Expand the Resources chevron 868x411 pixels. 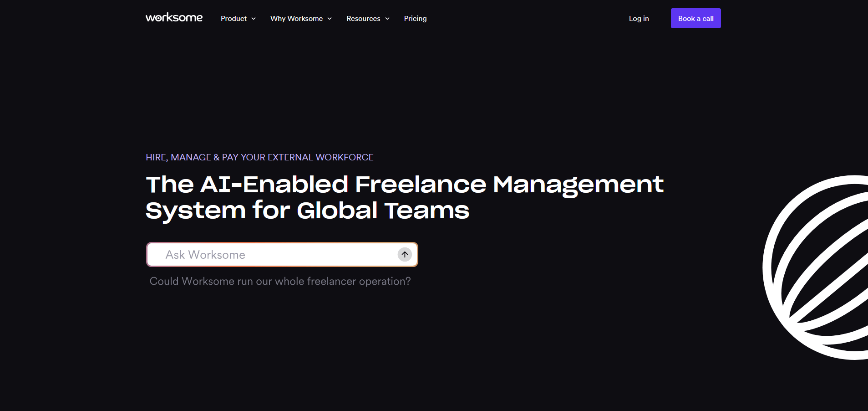point(387,19)
